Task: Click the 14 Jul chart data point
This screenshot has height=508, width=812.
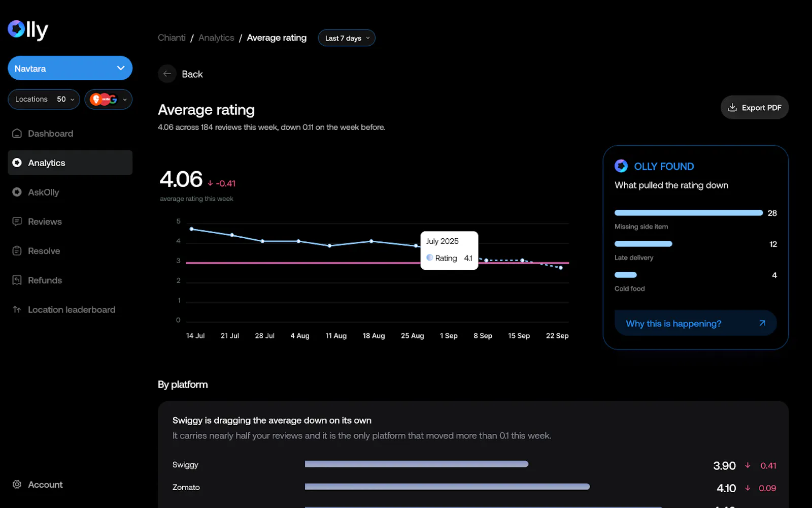Action: pyautogui.click(x=191, y=229)
